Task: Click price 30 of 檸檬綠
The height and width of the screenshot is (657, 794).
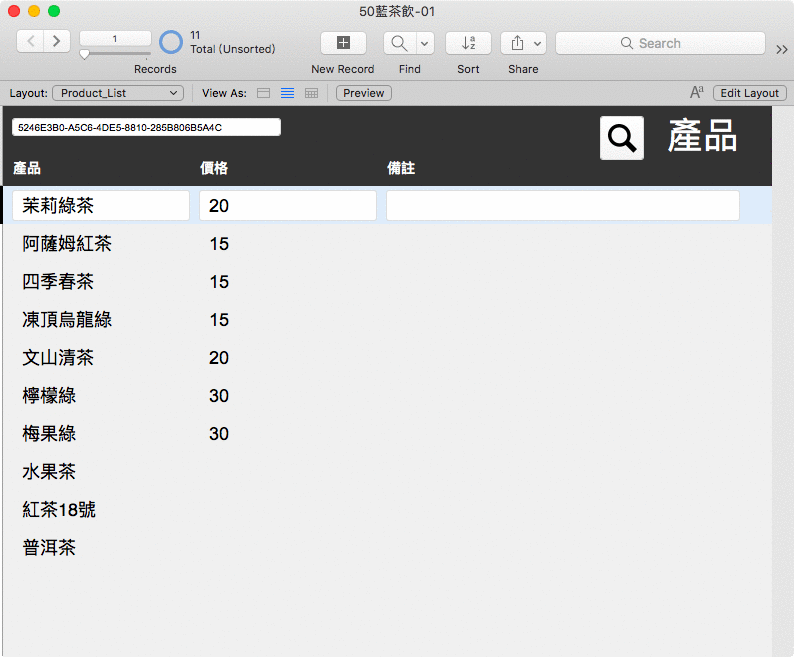Action: (219, 396)
